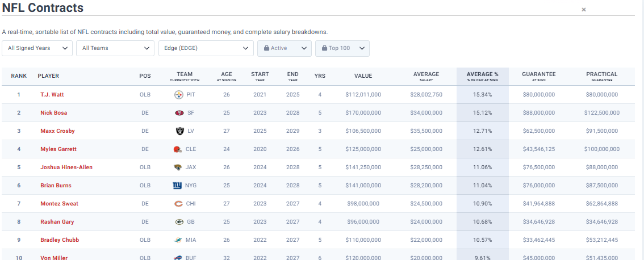Open Bradley Chubb player link
The image size is (644, 260).
tap(60, 240)
